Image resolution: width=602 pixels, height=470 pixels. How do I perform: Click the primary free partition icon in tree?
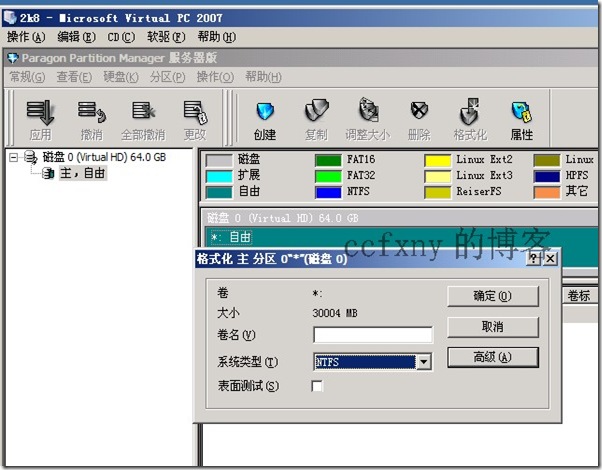48,174
